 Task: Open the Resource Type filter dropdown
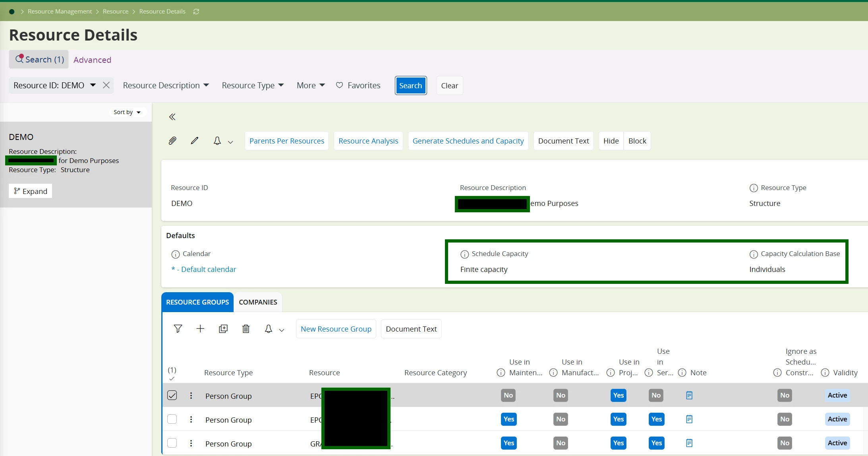point(253,85)
